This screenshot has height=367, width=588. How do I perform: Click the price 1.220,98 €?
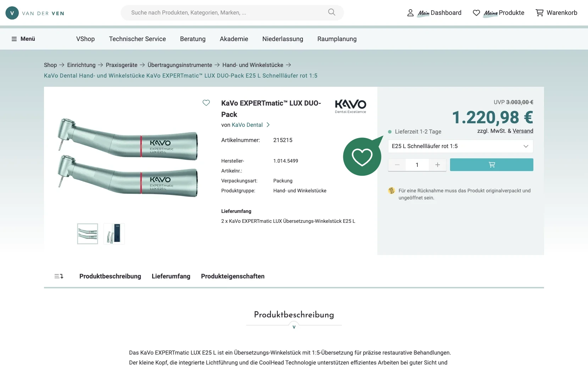coord(493,117)
